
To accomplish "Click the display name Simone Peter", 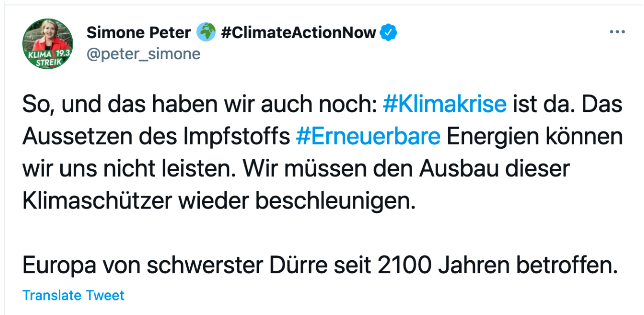I will click(139, 33).
